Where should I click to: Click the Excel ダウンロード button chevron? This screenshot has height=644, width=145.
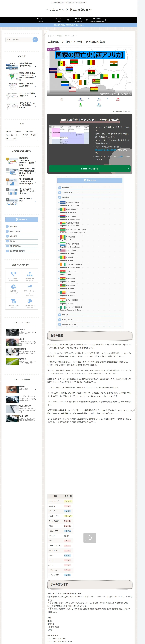pos(129,169)
